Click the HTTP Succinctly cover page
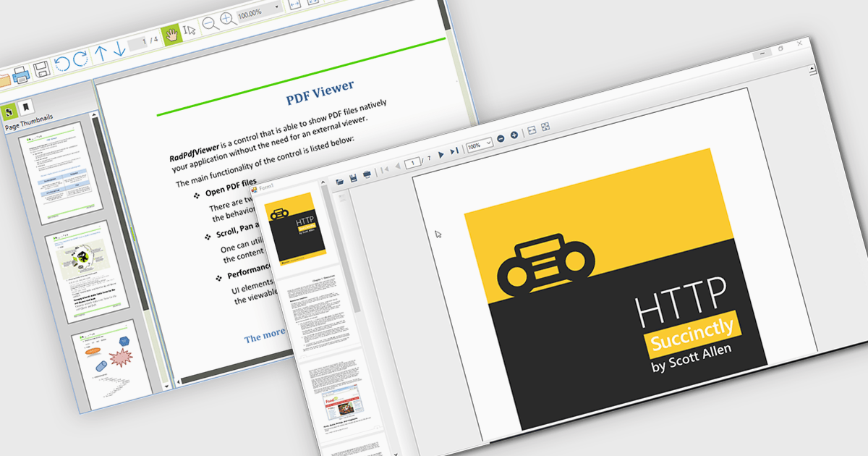The height and width of the screenshot is (456, 868). 615,290
